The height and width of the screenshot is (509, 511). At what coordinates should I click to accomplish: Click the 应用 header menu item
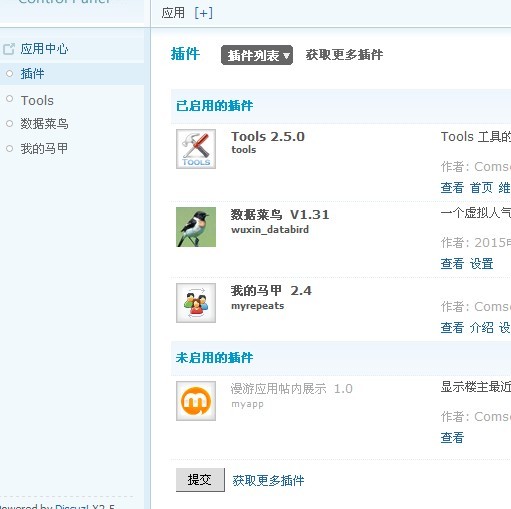point(173,13)
